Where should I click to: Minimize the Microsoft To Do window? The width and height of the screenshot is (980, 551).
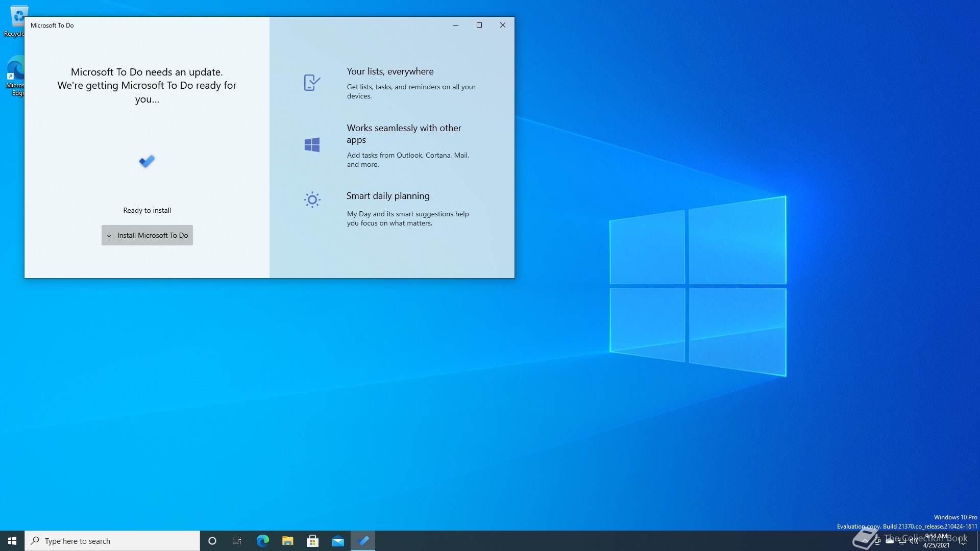456,25
